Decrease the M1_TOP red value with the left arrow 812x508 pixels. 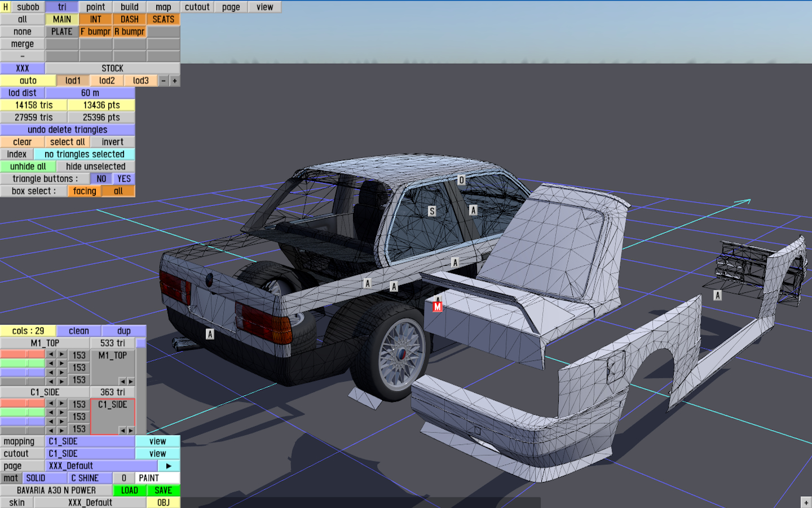click(x=51, y=354)
